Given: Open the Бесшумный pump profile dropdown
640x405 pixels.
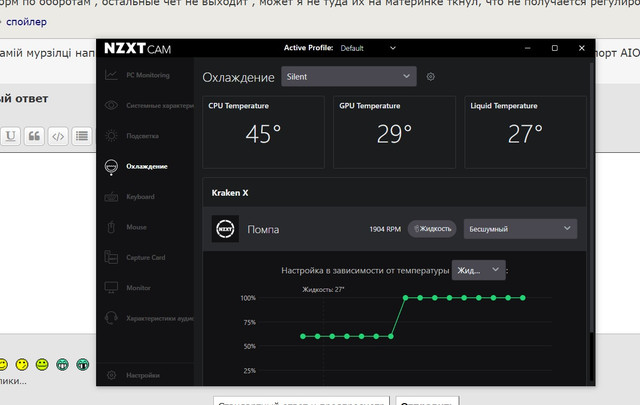Looking at the screenshot, I should click(520, 229).
